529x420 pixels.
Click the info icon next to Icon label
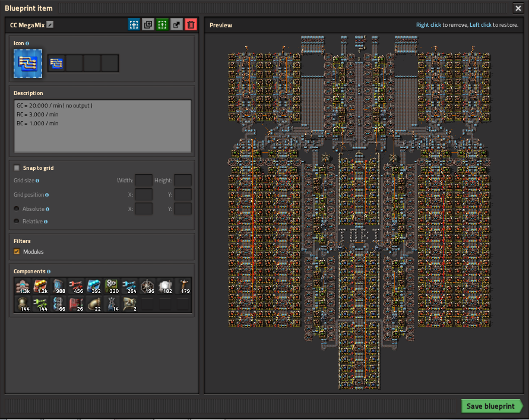click(27, 43)
